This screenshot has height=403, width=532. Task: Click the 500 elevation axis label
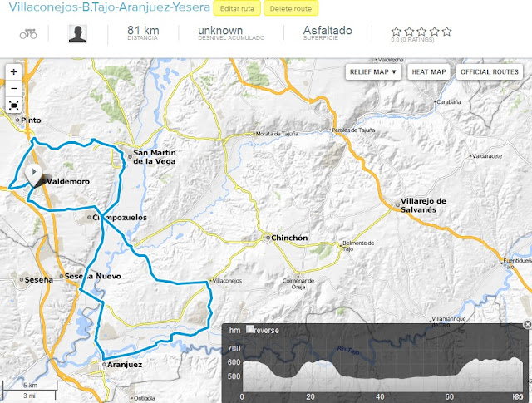[x=234, y=376]
